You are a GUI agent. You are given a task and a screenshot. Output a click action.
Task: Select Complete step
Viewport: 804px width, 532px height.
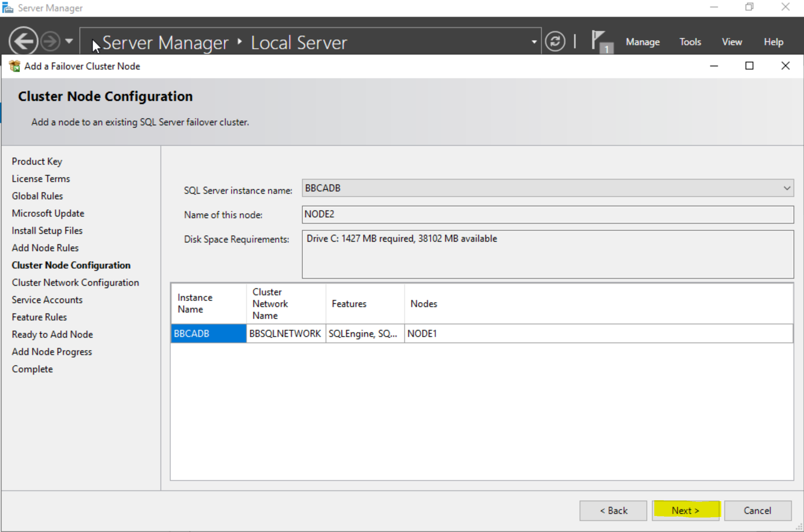[x=32, y=369]
